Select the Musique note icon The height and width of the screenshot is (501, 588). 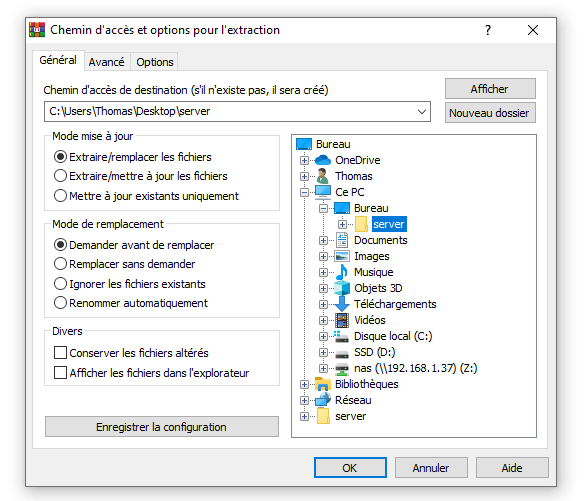click(x=342, y=272)
